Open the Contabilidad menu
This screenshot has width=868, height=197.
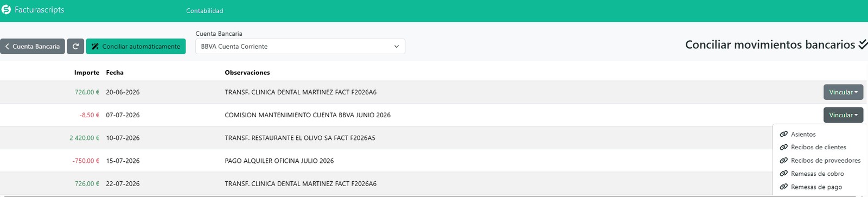205,11
